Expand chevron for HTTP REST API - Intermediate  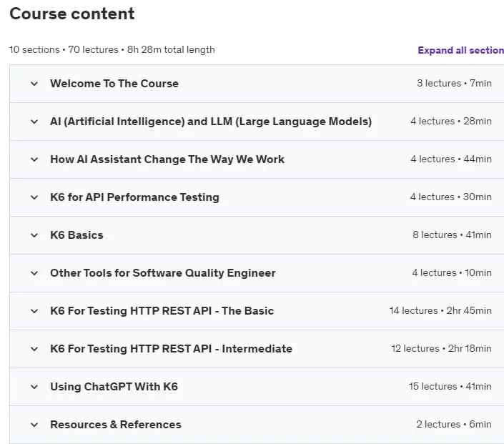34,350
